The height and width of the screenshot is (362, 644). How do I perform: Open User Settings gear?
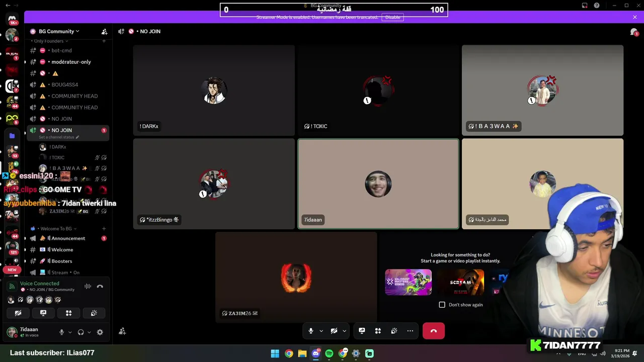click(100, 332)
